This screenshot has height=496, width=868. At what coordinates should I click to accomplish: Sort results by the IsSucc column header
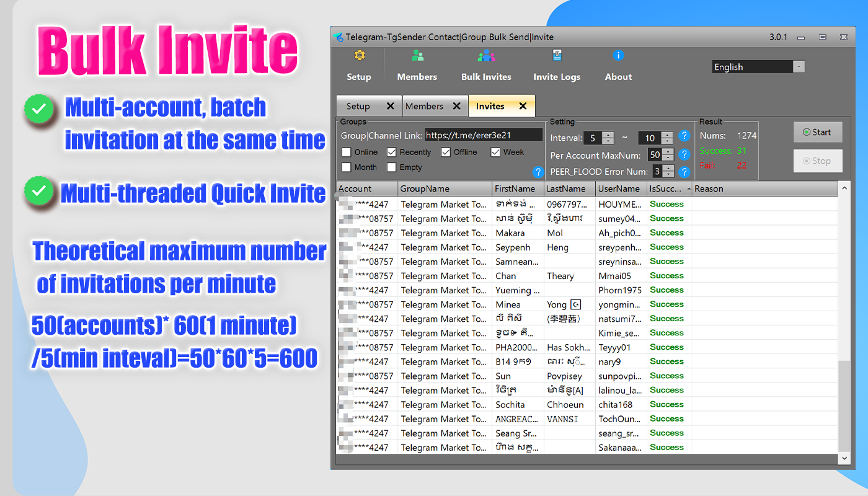pyautogui.click(x=665, y=188)
